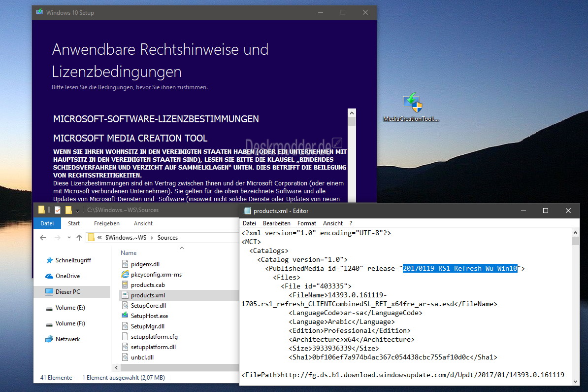The image size is (588, 392).
Task: Click the Schnellzugriff star icon
Action: tap(50, 260)
